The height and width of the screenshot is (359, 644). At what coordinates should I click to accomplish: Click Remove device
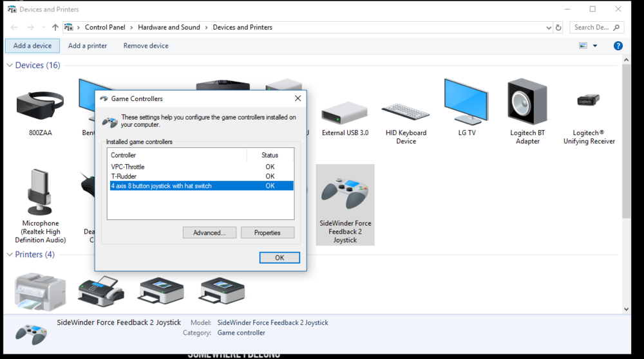coord(146,46)
